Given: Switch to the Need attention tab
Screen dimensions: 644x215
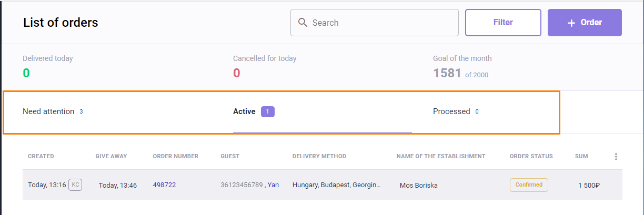Looking at the screenshot, I should [x=48, y=111].
